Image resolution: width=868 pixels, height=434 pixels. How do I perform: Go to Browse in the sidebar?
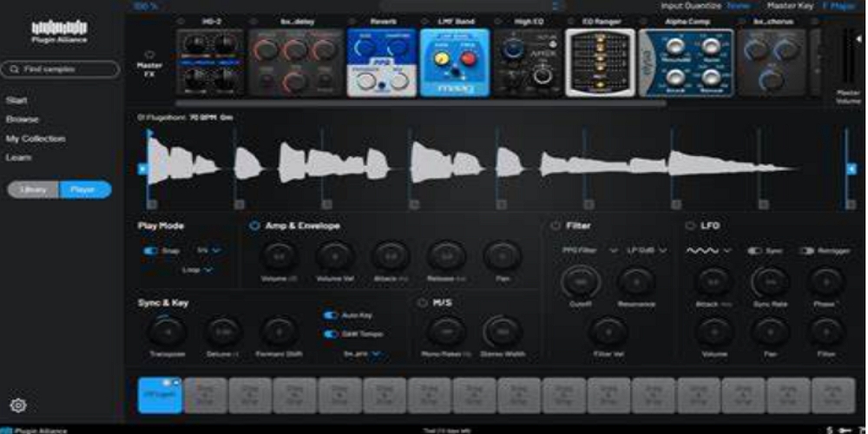click(x=23, y=120)
